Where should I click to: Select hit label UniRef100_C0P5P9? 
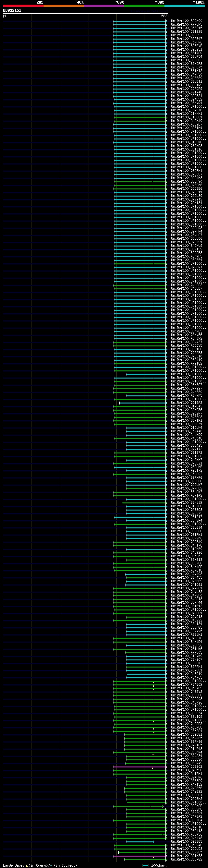[187, 89]
